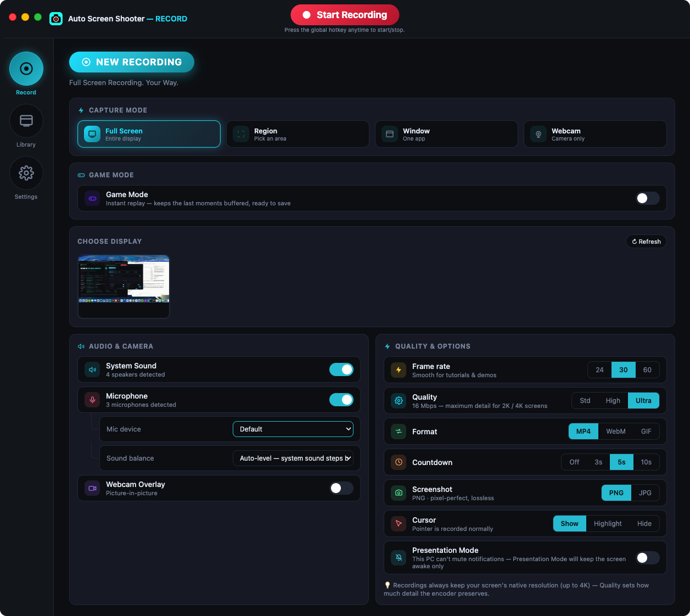Click the Capture Mode heading bolt icon
690x616 pixels.
click(x=81, y=110)
